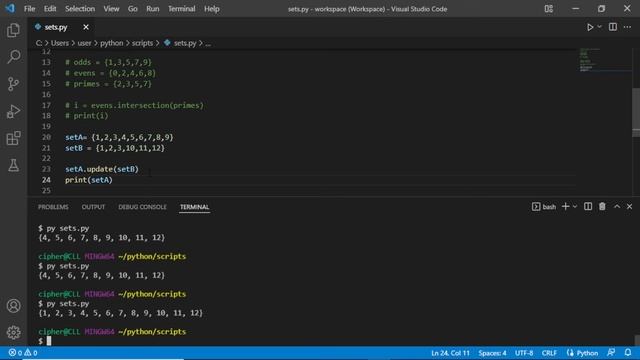Open the Accounts menu
The image size is (640, 360).
click(x=13, y=306)
